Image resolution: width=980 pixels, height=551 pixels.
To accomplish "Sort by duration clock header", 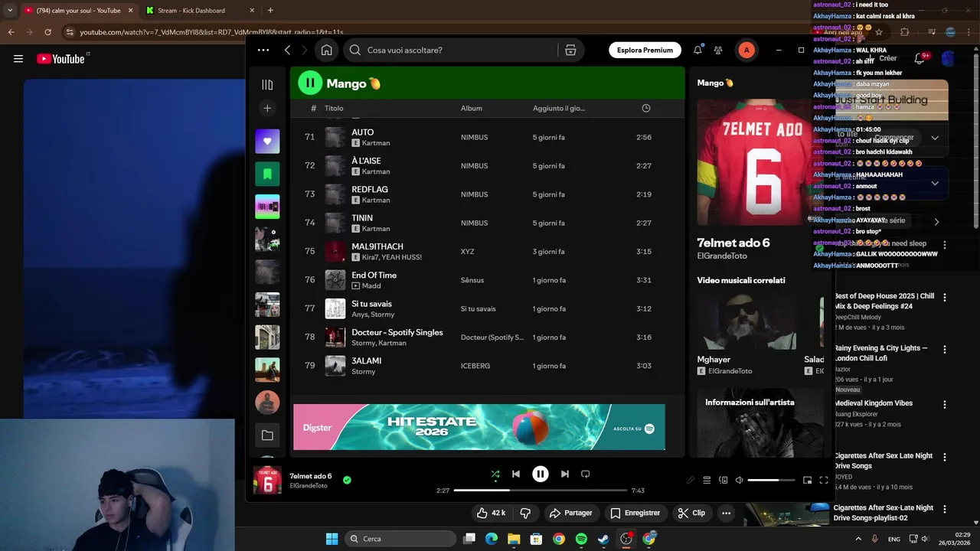I will (646, 108).
